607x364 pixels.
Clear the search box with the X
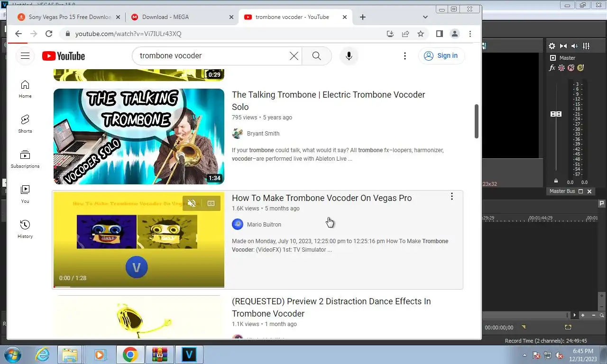(x=294, y=56)
